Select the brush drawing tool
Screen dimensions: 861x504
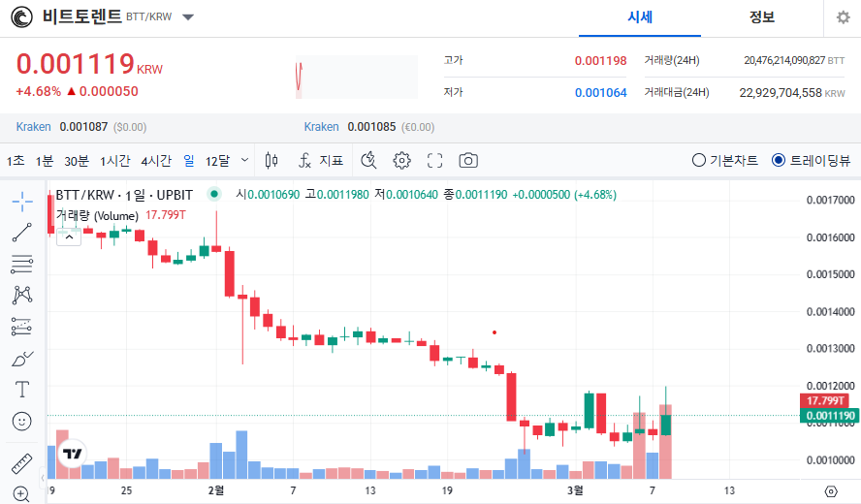point(22,359)
